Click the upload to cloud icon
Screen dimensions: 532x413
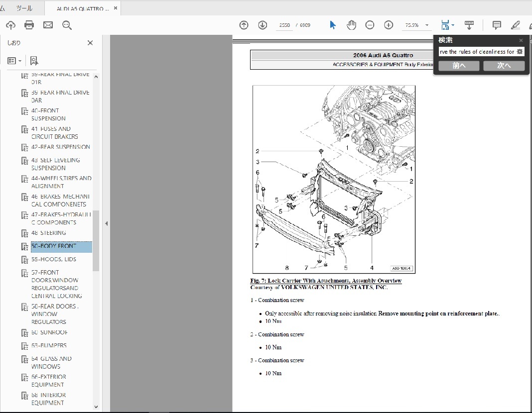(x=10, y=25)
